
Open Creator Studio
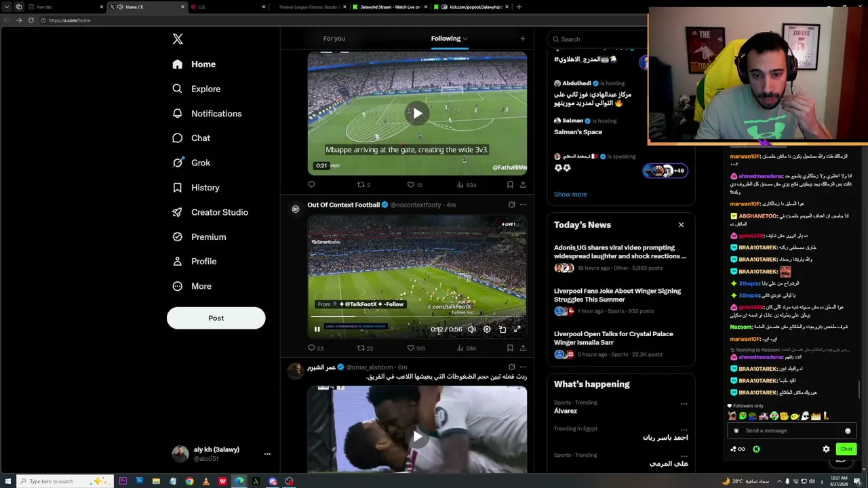210,212
